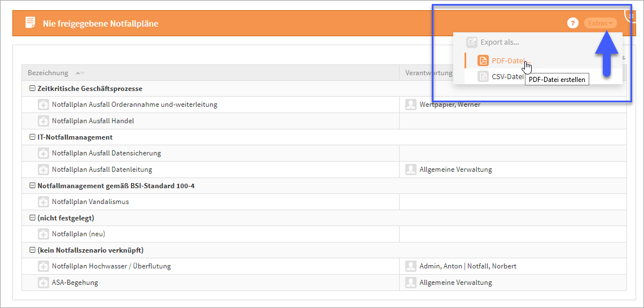
Task: Click person icon next to Wertpapier, Werner
Action: 411,105
